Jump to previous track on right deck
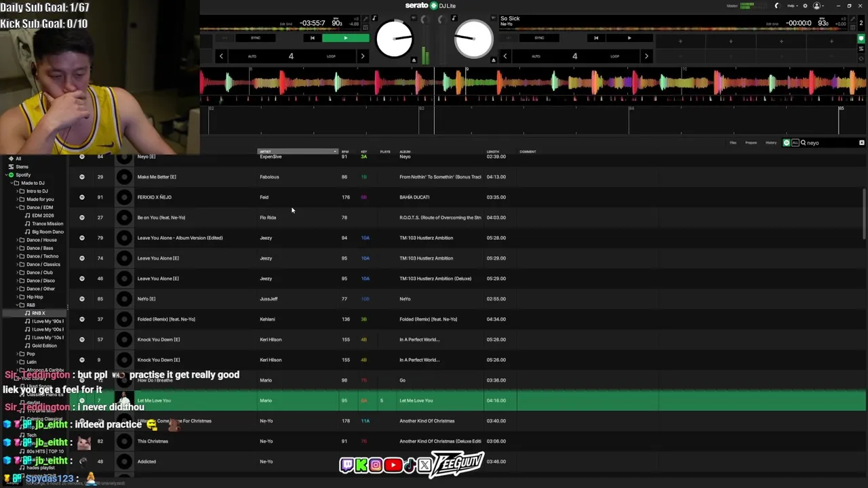This screenshot has width=868, height=488. 596,38
